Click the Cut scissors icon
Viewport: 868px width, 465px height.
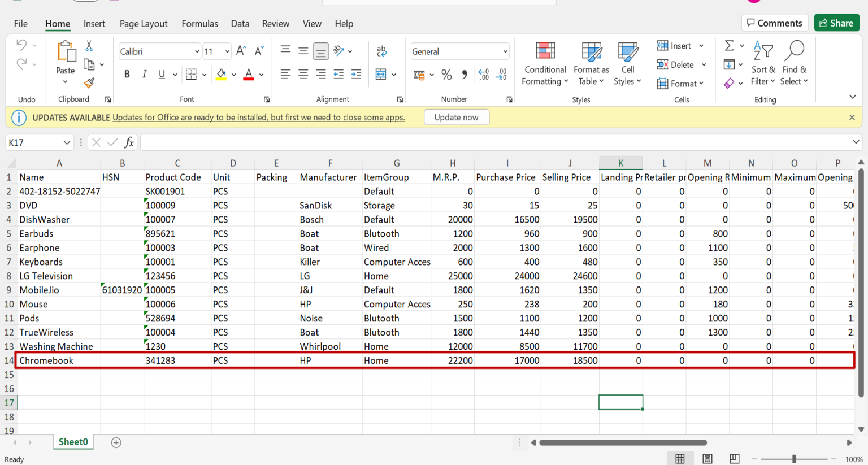[x=89, y=46]
